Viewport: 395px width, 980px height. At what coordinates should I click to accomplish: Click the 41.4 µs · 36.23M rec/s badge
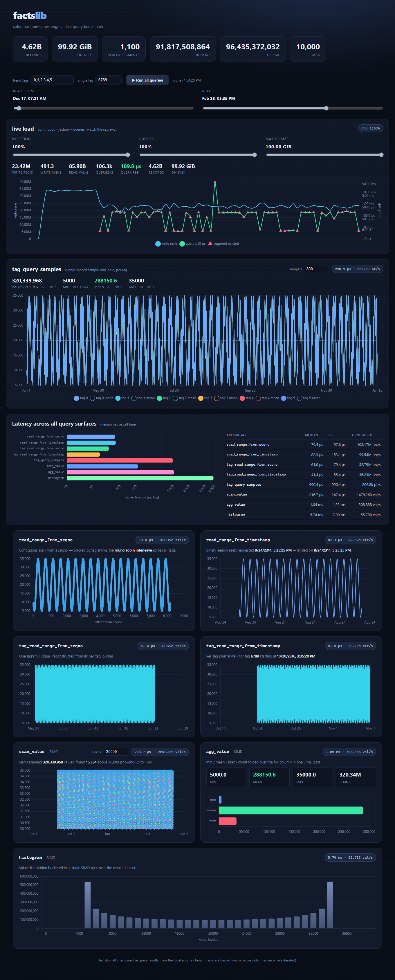click(x=350, y=646)
